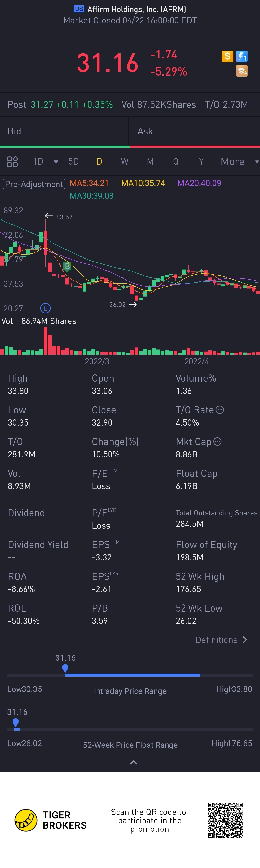260x868 pixels.
Task: Tap the blue lightning bolt icon
Action: [x=242, y=56]
